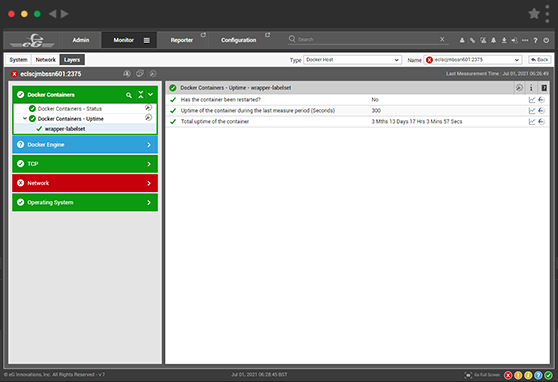Click the eG logo in header

(x=32, y=41)
